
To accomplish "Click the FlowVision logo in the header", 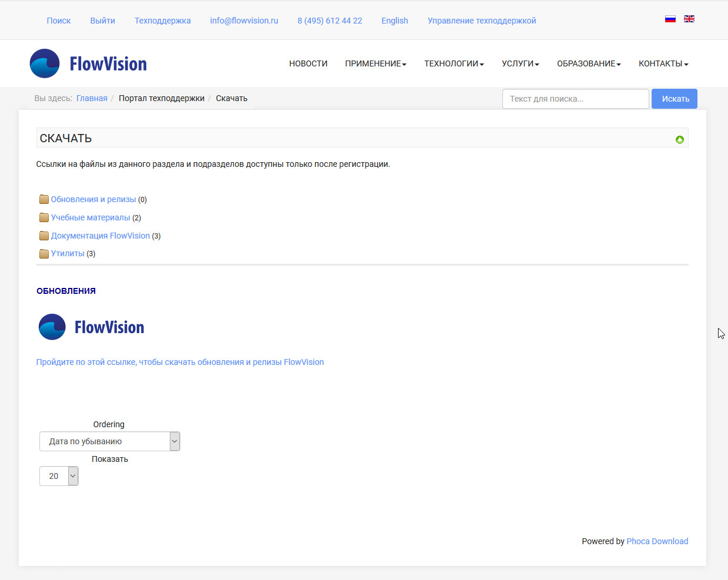I will tap(88, 63).
